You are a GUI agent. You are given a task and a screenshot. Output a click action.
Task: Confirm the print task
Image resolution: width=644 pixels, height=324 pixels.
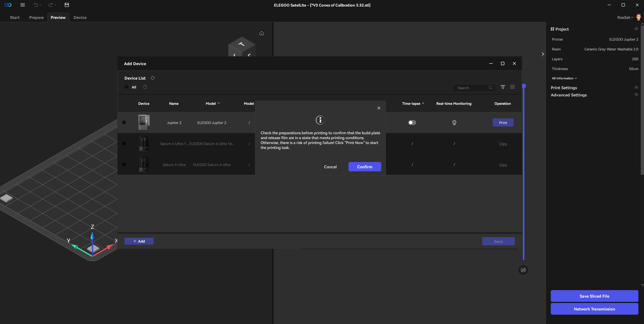tap(365, 167)
